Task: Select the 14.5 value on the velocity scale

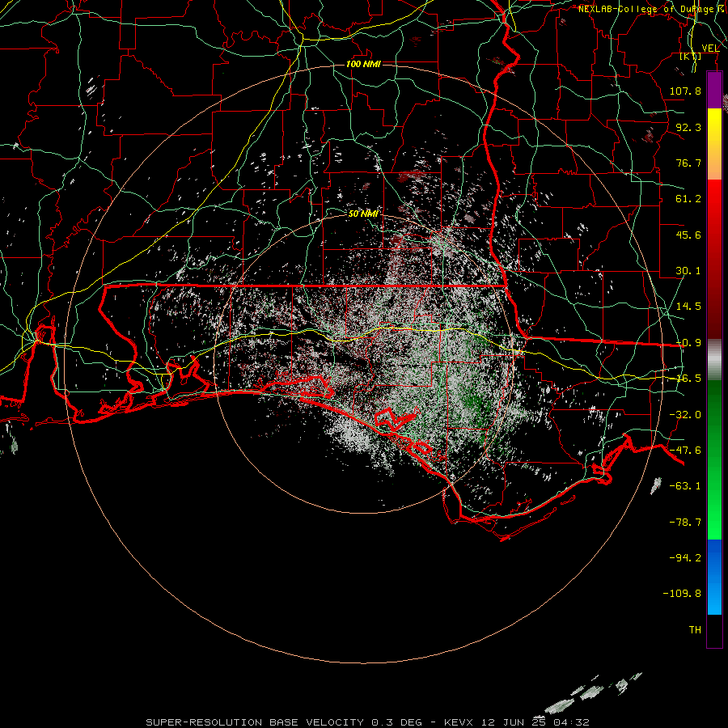Action: 688,307
